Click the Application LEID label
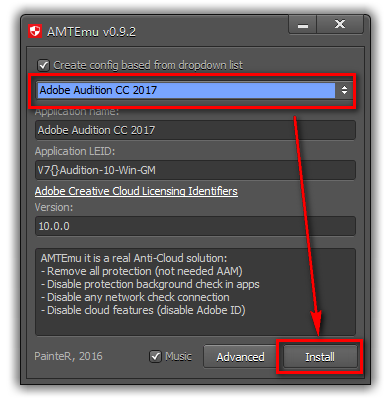384x406 pixels. (75, 151)
